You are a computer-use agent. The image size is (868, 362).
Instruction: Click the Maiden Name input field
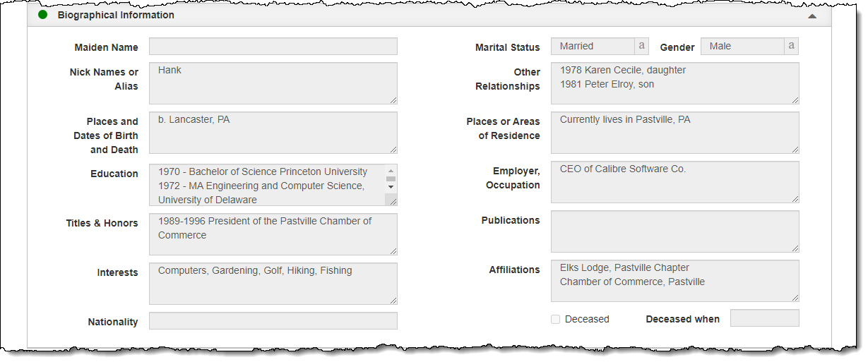point(273,47)
